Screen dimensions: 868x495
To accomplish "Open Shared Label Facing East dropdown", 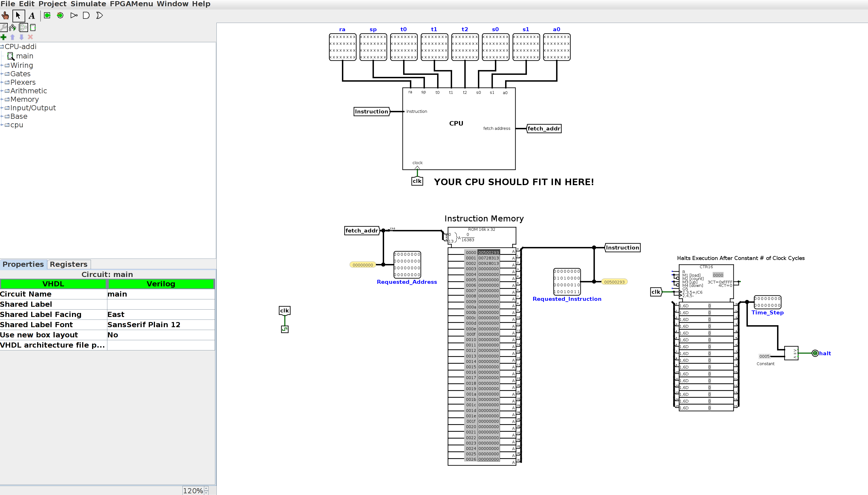I will pos(161,314).
